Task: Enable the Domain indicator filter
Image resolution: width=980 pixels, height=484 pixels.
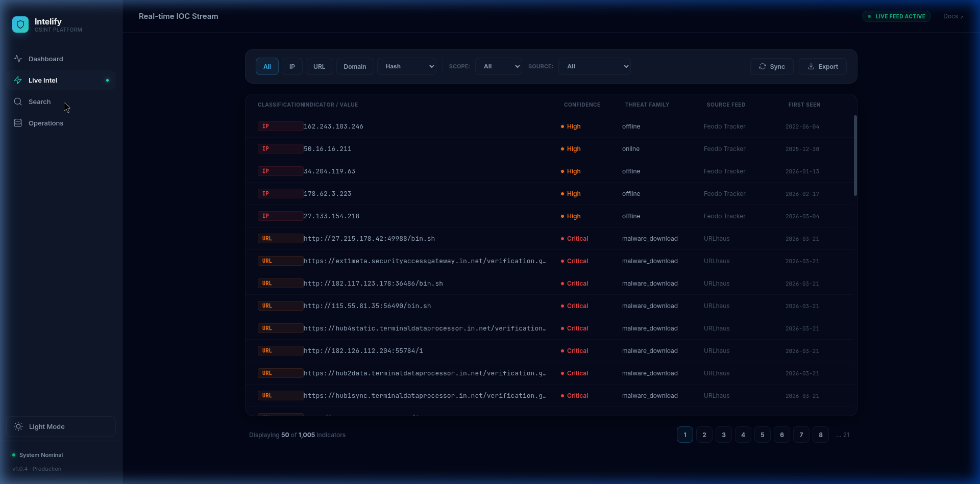Action: point(355,66)
